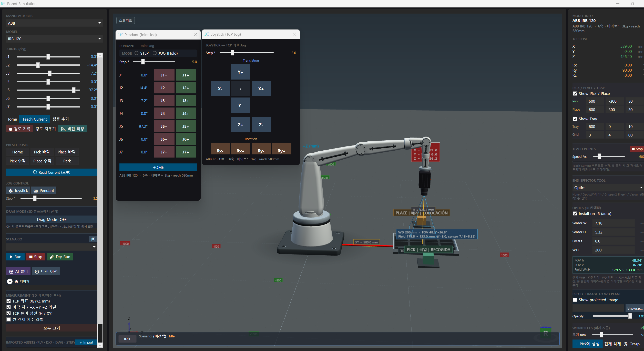Click the Teach Current button
Viewport: 644px width, 351px height.
click(x=35, y=119)
